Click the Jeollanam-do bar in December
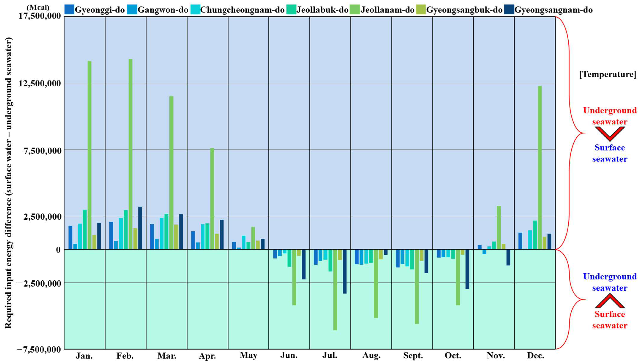The image size is (640, 364). coord(540,168)
